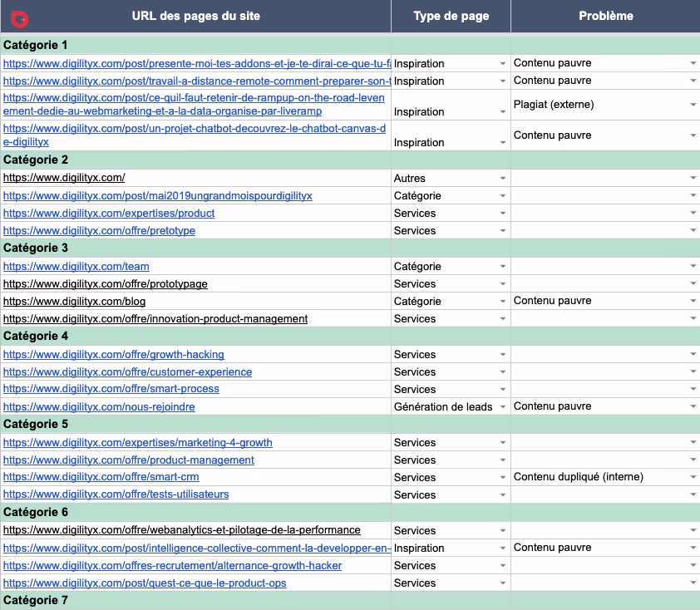Viewport: 700px width, 610px height.
Task: Follow the rampup-on-the-road post link
Action: (x=194, y=105)
